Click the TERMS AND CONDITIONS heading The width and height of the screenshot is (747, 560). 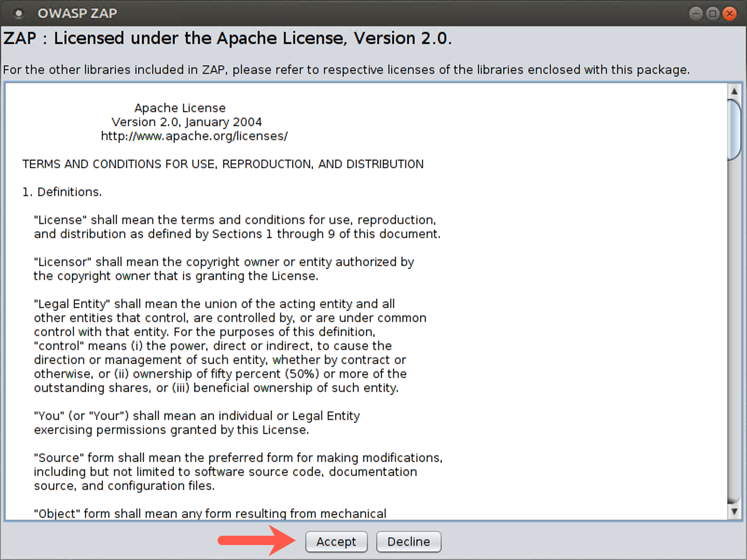pos(223,164)
